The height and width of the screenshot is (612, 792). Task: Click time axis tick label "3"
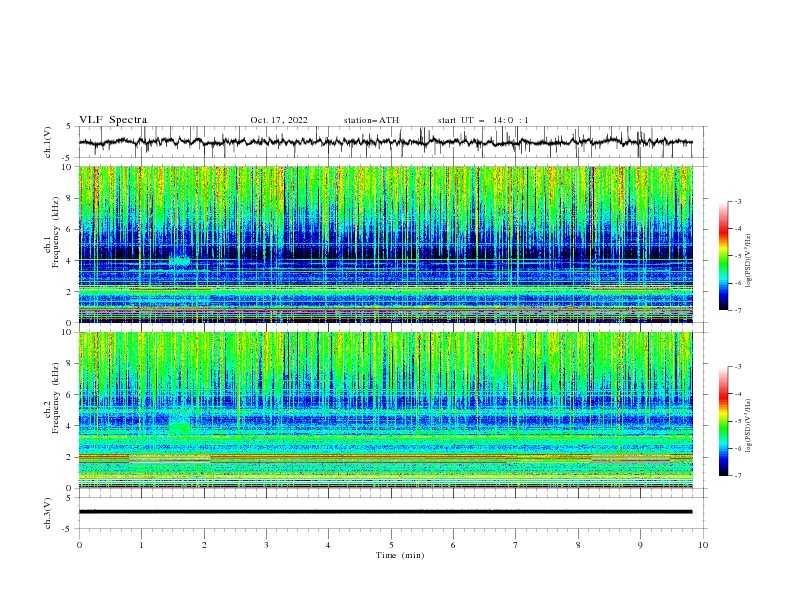tap(266, 545)
